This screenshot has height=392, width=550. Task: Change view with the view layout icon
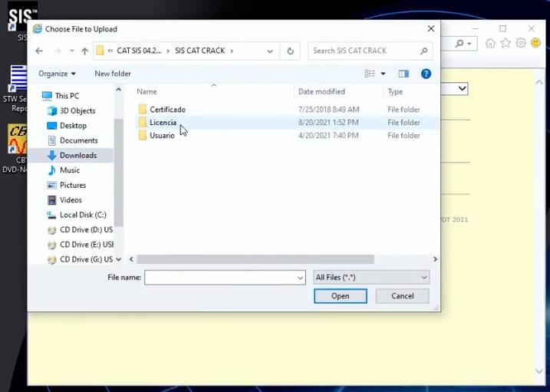point(370,74)
